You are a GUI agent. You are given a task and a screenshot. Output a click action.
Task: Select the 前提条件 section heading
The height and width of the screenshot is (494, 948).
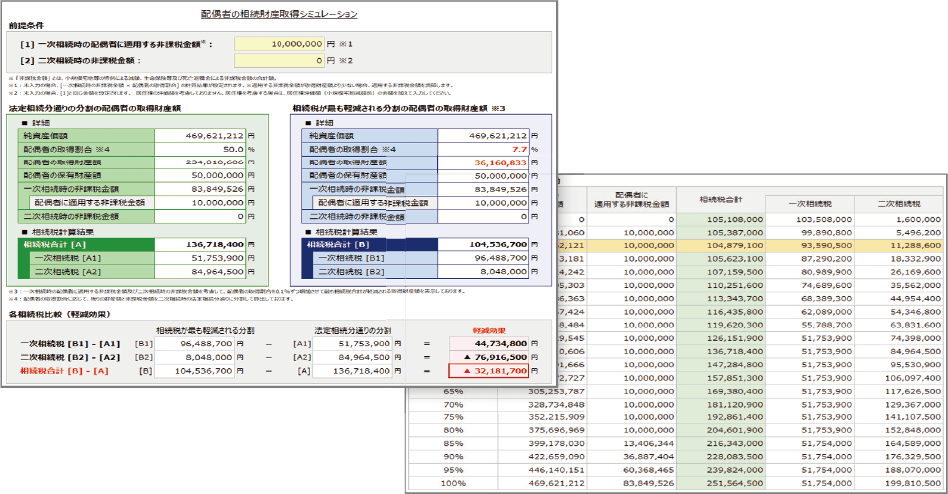pyautogui.click(x=27, y=25)
